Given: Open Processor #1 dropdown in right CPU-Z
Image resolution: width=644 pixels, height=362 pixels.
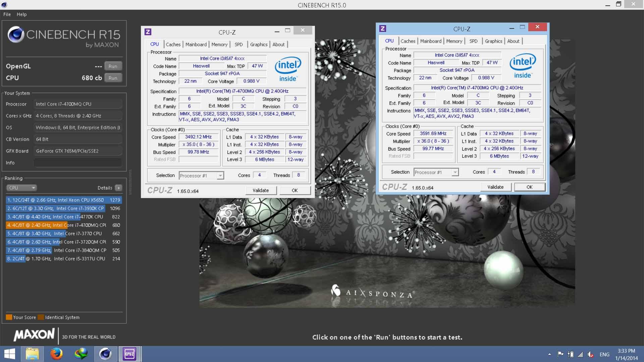Looking at the screenshot, I should [436, 172].
